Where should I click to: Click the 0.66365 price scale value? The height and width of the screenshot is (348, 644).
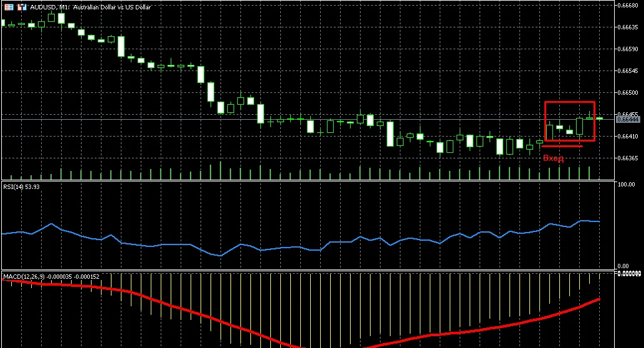[x=628, y=158]
